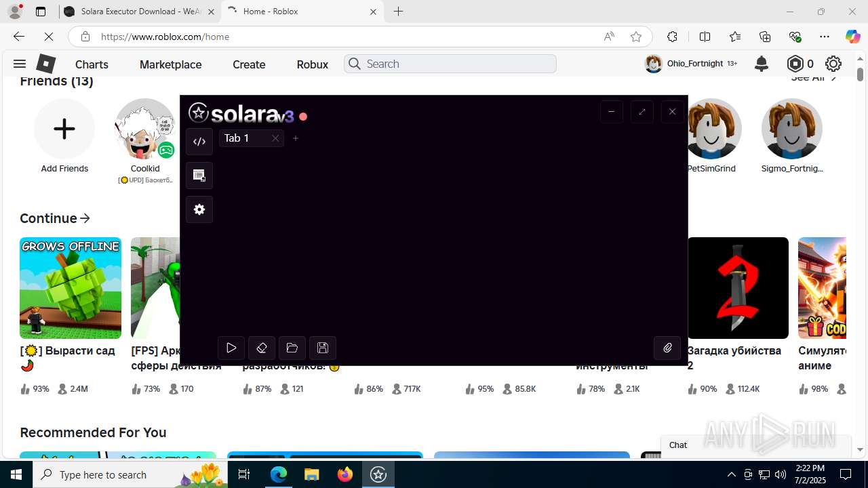Run the script with Solara execute button
This screenshot has width=868, height=488.
click(231, 348)
